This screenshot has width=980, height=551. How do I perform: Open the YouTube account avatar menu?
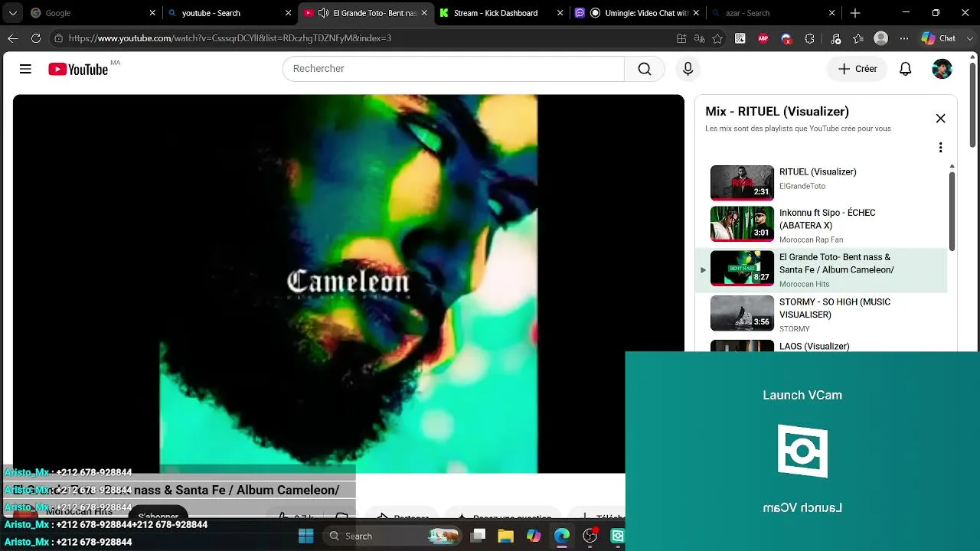click(942, 69)
